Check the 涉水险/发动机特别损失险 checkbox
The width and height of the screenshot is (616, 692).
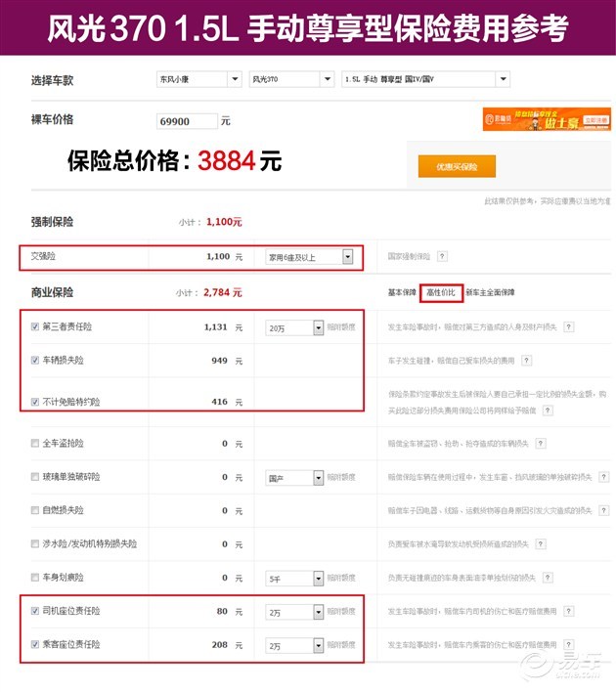pos(35,543)
